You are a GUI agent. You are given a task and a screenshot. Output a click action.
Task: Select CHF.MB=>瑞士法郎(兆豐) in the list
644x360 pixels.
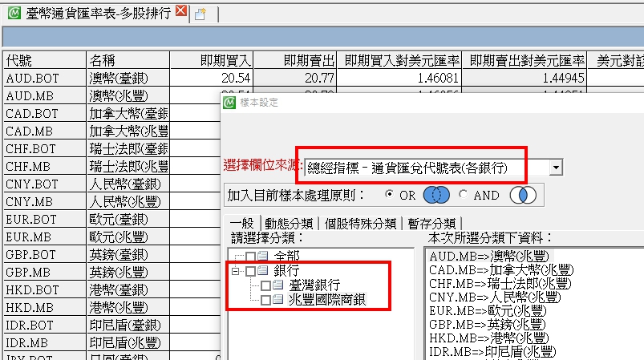point(500,284)
